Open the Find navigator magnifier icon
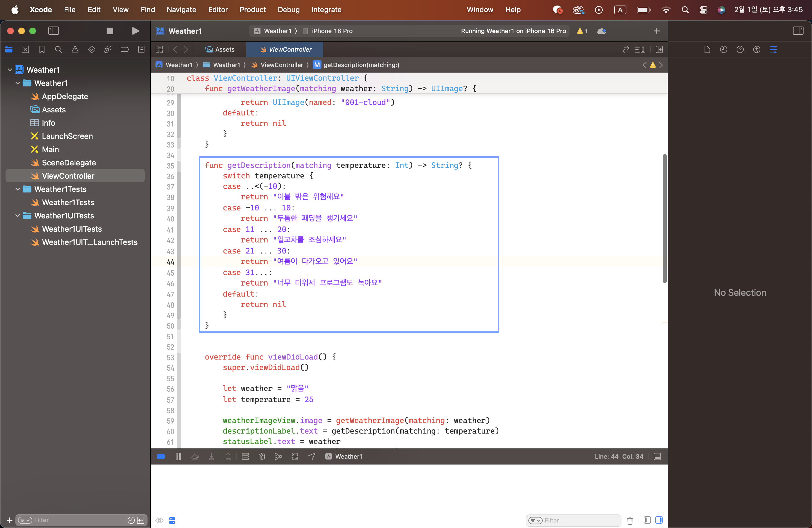This screenshot has width=812, height=528. [x=58, y=49]
